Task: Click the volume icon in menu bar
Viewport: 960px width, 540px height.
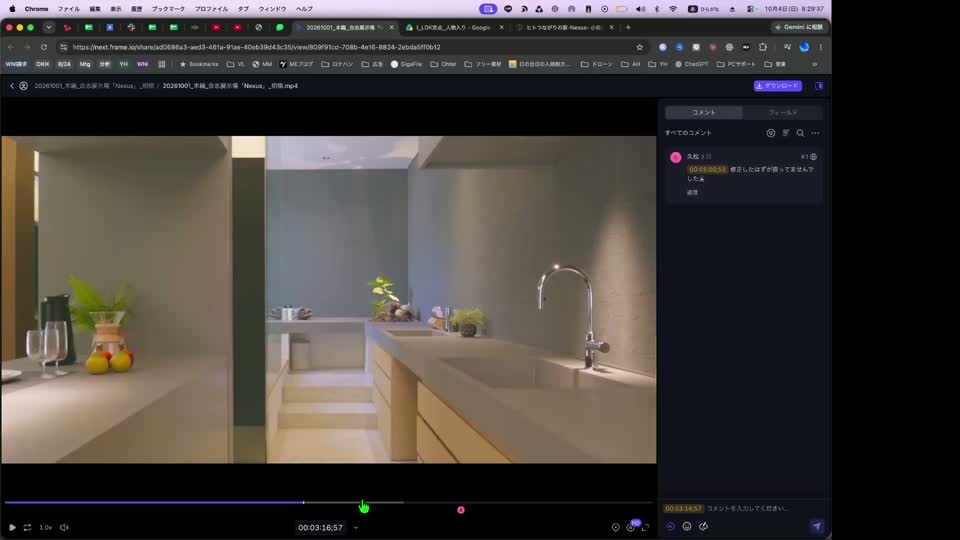Action: click(640, 9)
